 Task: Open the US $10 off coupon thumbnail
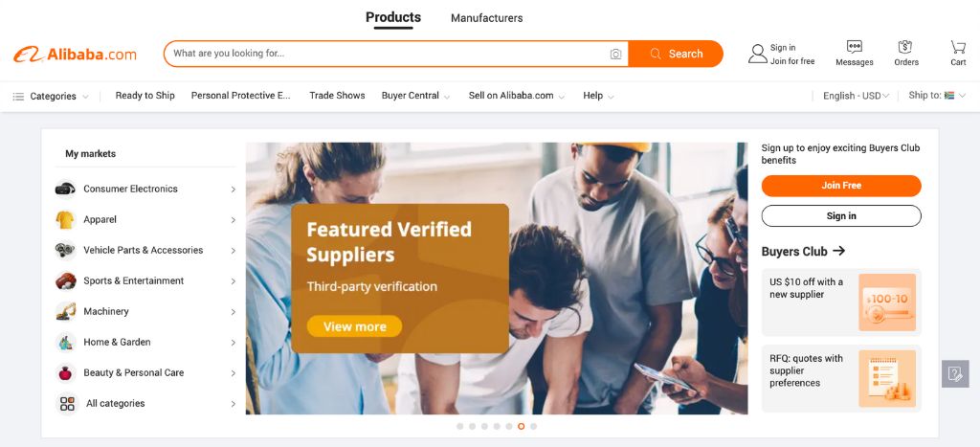[x=887, y=302]
